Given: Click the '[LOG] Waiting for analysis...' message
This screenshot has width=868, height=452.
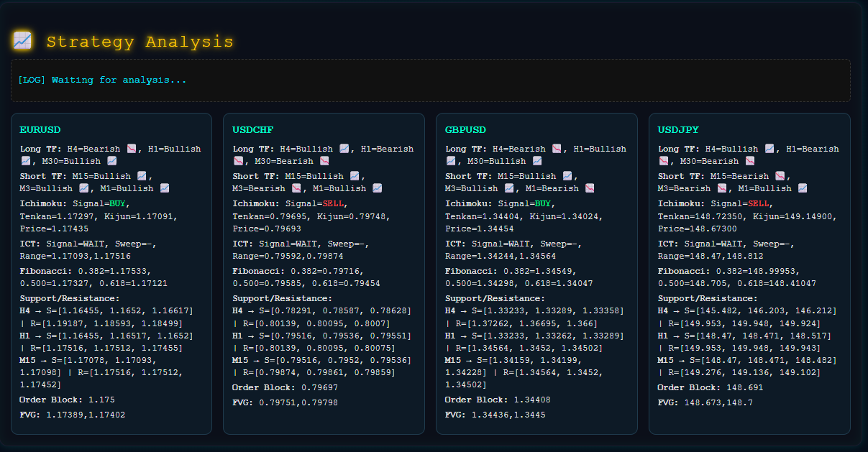Looking at the screenshot, I should 102,80.
